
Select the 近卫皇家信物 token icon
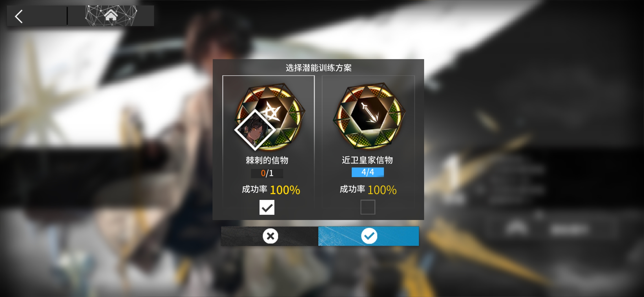click(369, 116)
